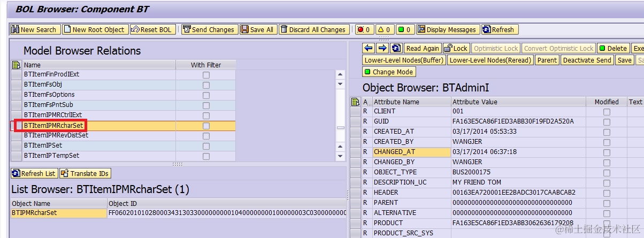Toggle With Filter for BTItemFinProdIExt
Screen dimensions: 644x238
tap(206, 75)
